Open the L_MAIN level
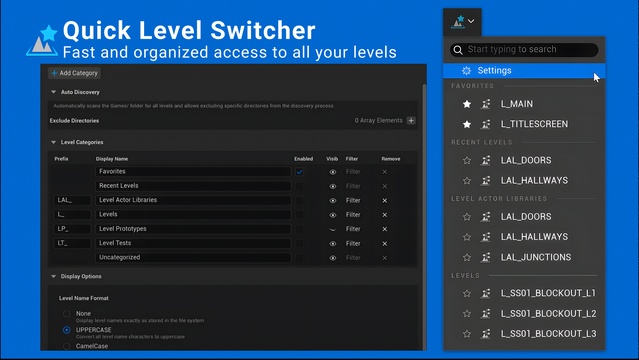The height and width of the screenshot is (360, 639). [x=516, y=104]
